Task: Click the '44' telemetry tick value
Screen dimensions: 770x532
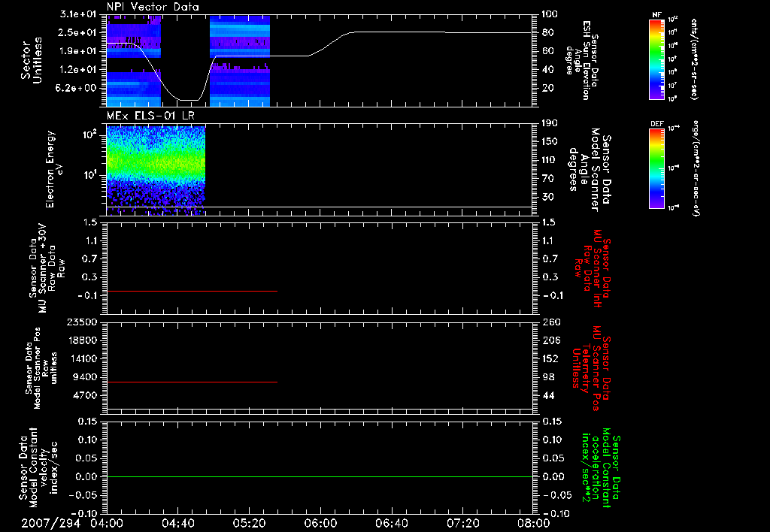Action: [x=548, y=395]
